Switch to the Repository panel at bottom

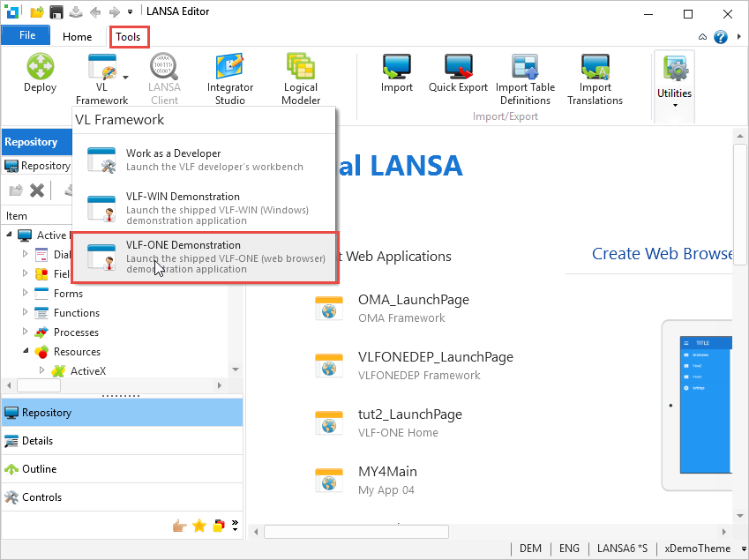pyautogui.click(x=123, y=413)
